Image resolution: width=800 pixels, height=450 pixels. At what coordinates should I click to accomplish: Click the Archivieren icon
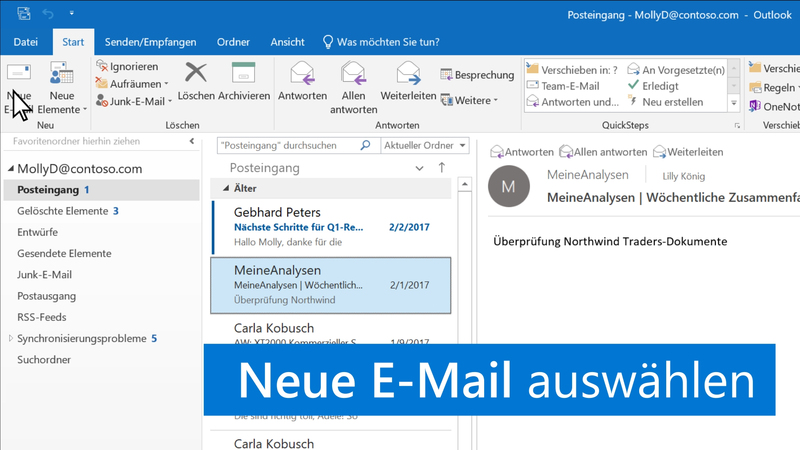point(244,73)
